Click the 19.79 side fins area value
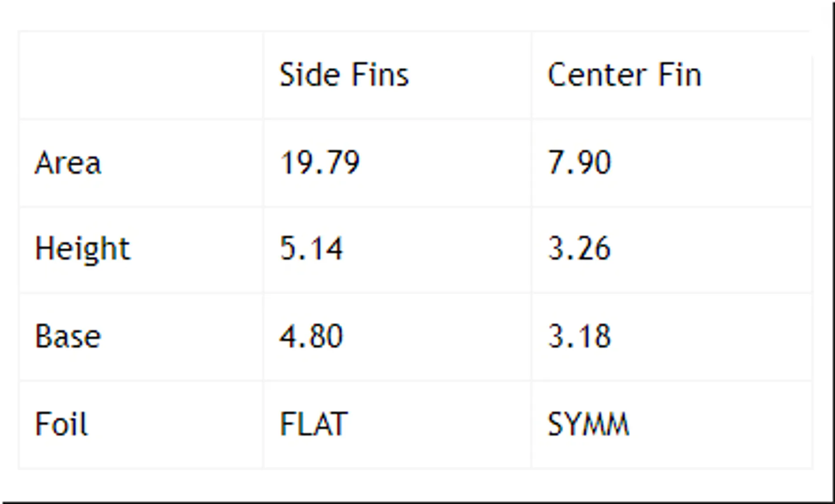The width and height of the screenshot is (835, 504). click(320, 163)
